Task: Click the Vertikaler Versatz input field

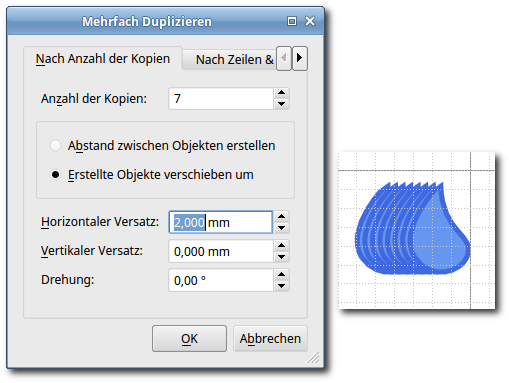Action: [221, 251]
